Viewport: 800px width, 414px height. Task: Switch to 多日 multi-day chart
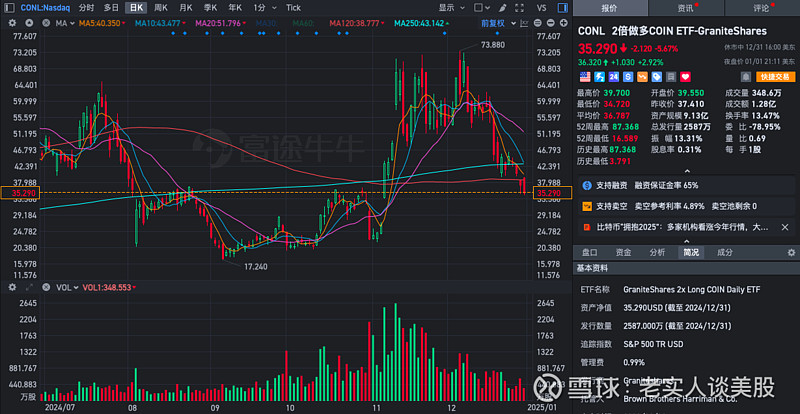[111, 8]
